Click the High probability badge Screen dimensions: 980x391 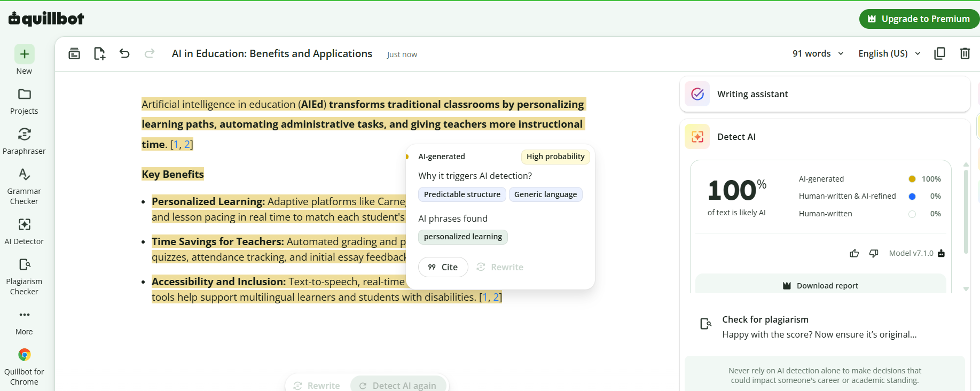pyautogui.click(x=555, y=157)
